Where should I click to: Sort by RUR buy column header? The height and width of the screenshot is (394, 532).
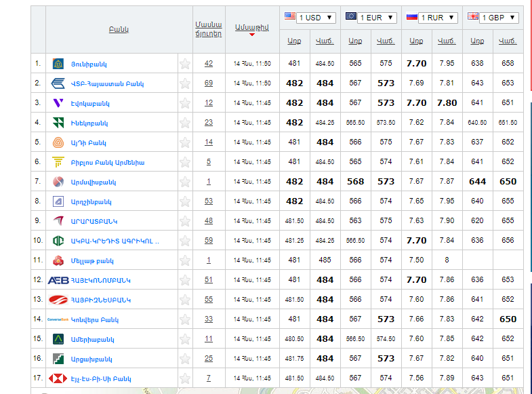pyautogui.click(x=416, y=41)
